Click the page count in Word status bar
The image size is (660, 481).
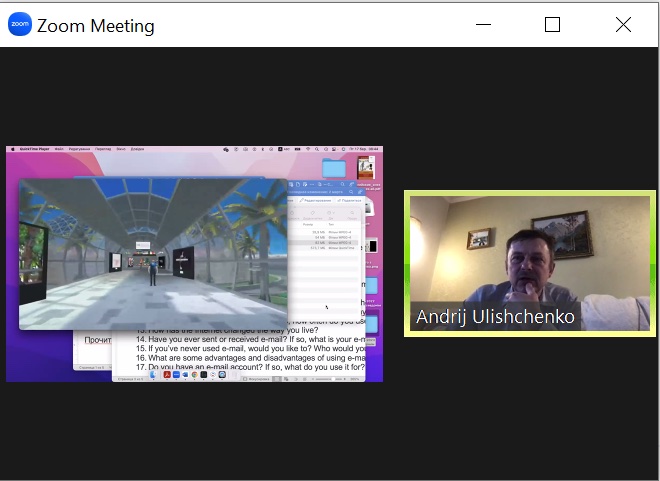(x=130, y=379)
